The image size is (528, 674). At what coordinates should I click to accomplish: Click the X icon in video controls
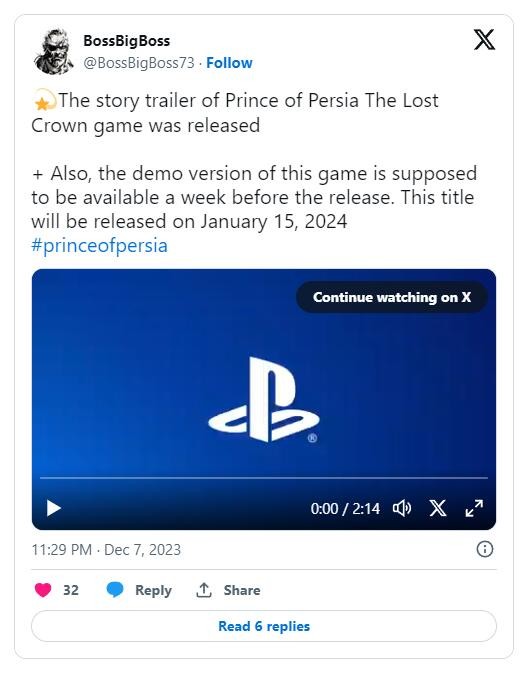point(438,508)
